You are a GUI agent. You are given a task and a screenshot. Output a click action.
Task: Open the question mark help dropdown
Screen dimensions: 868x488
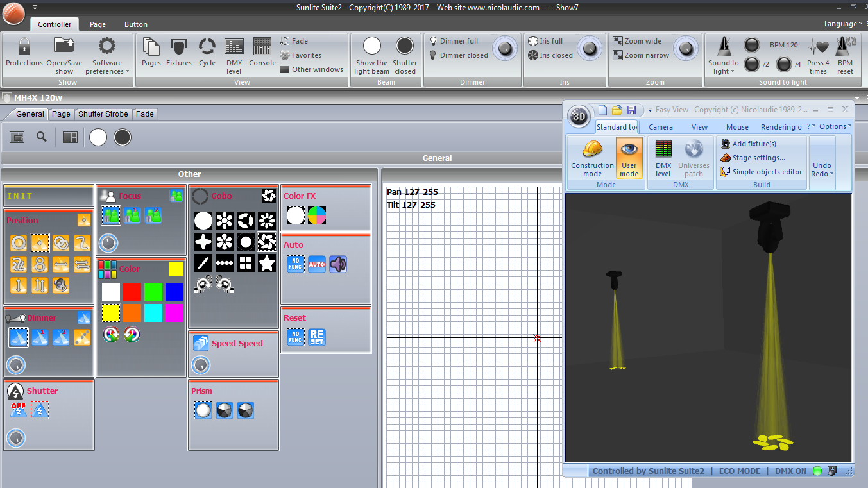click(x=810, y=126)
